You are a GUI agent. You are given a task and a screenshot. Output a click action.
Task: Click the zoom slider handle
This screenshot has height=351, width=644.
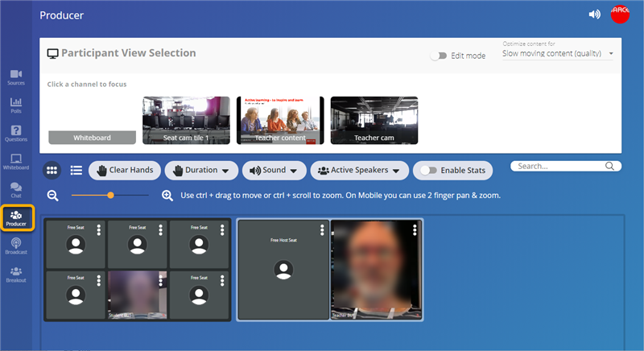(x=110, y=196)
